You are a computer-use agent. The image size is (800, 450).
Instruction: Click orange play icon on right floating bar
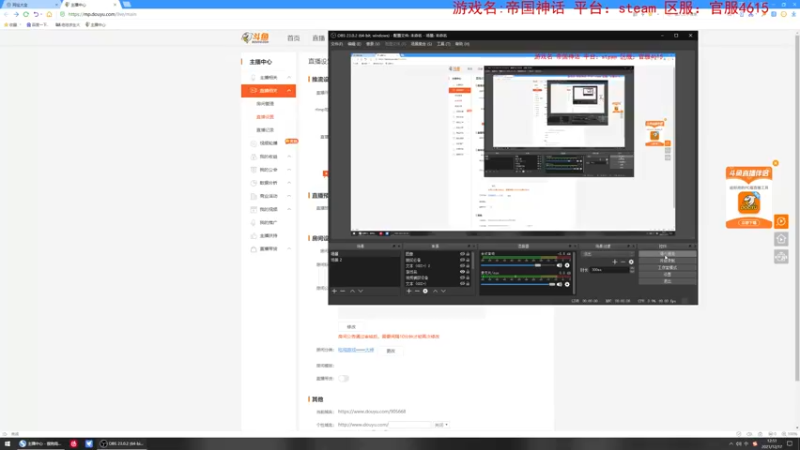coord(781,221)
